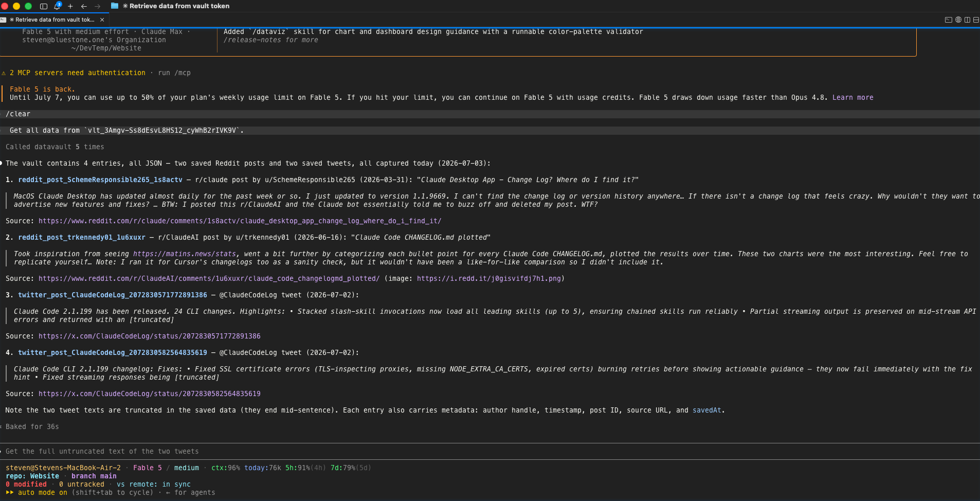Click steven@Stevens-MacBook-Air-2 in status line
This screenshot has height=501, width=980.
(x=63, y=468)
